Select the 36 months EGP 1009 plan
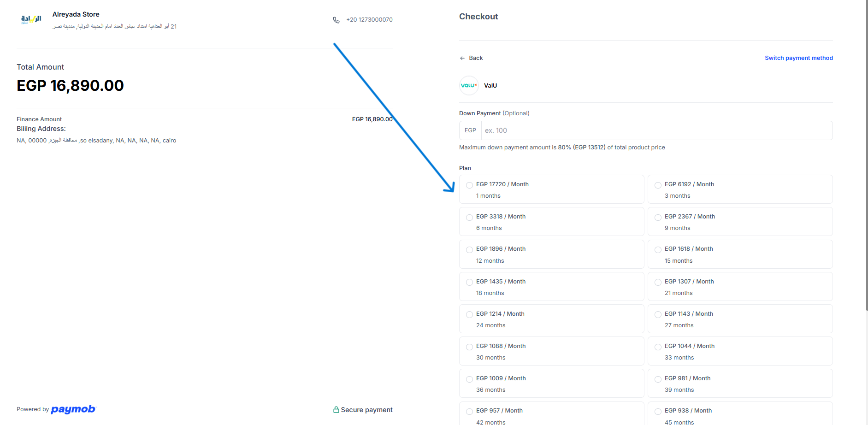 469,379
